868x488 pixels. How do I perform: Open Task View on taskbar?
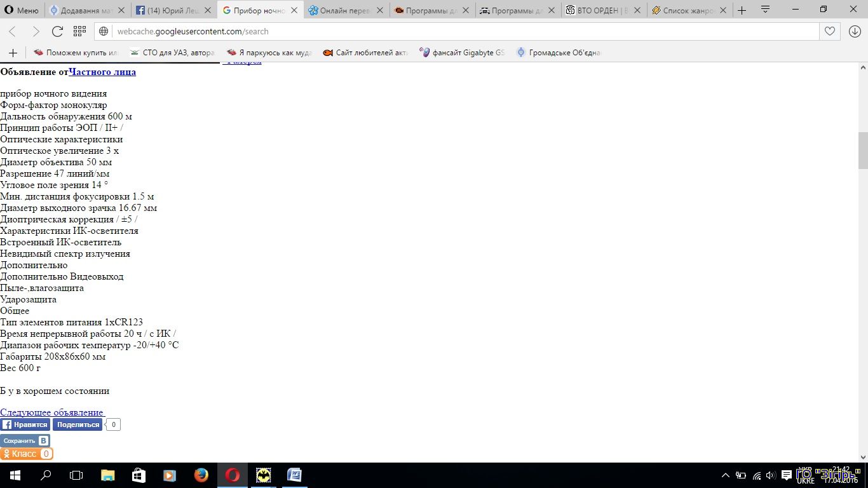coord(76,475)
